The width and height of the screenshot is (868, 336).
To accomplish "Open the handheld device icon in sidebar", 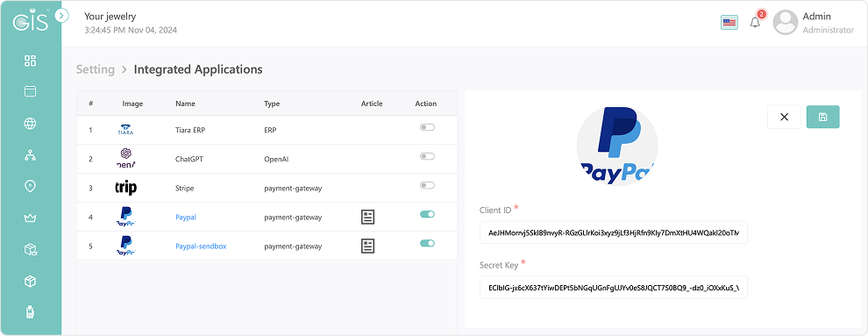I will (x=31, y=312).
